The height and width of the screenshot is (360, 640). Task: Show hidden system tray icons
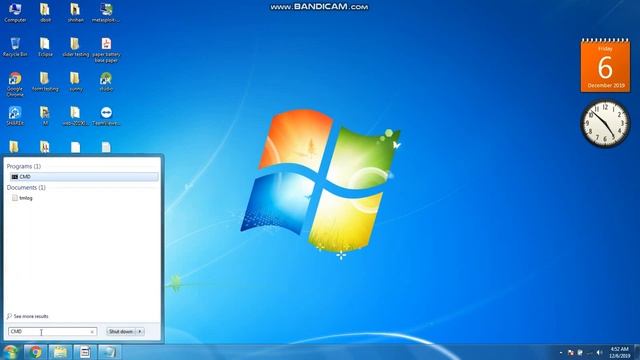pyautogui.click(x=561, y=353)
